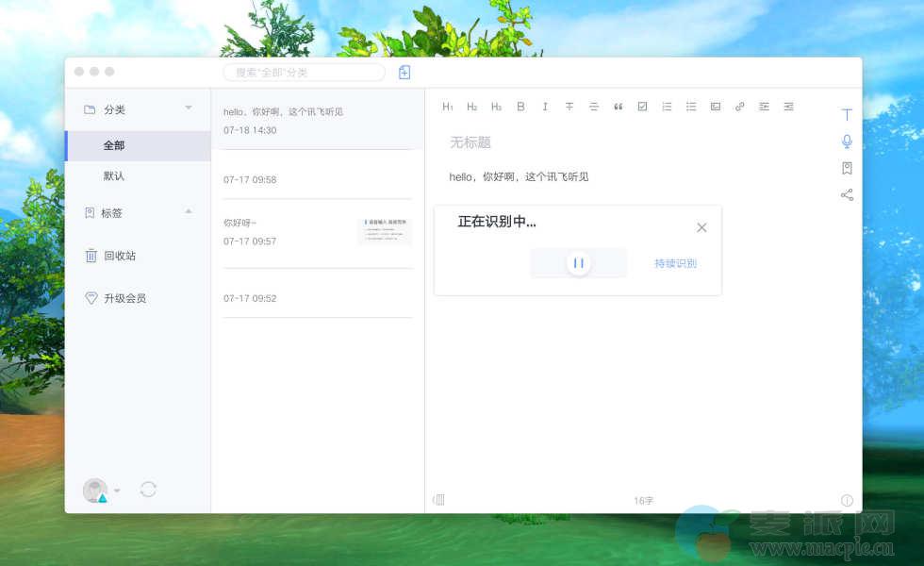The height and width of the screenshot is (566, 924).
Task: Open the 回收站 recycle bin
Action: coord(119,256)
